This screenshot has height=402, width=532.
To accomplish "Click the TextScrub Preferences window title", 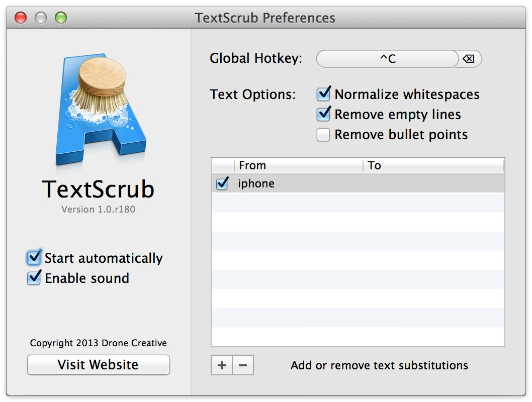I will click(x=264, y=18).
